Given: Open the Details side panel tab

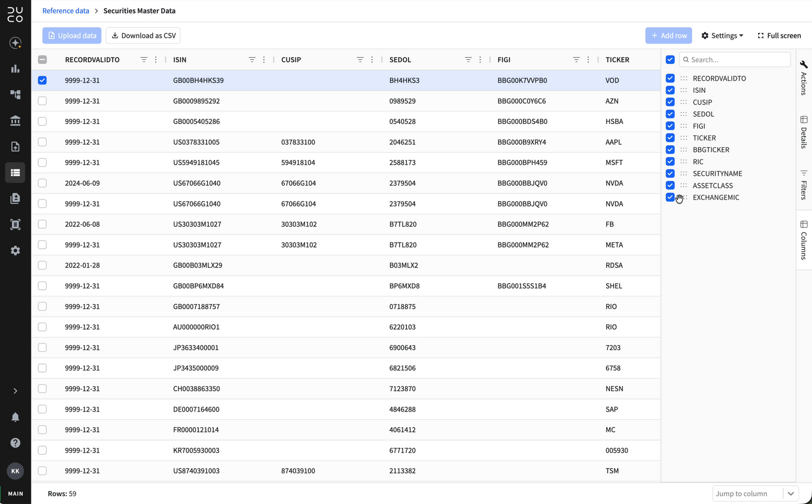Looking at the screenshot, I should tap(804, 132).
